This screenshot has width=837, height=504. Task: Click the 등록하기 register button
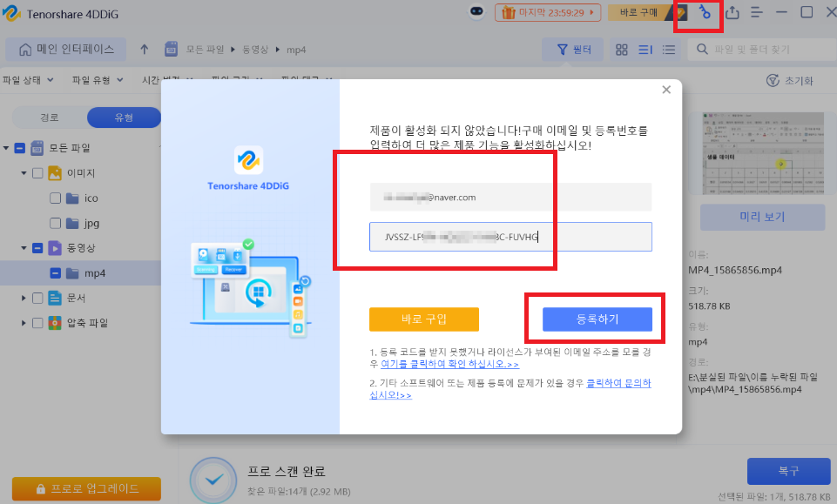[x=597, y=319]
